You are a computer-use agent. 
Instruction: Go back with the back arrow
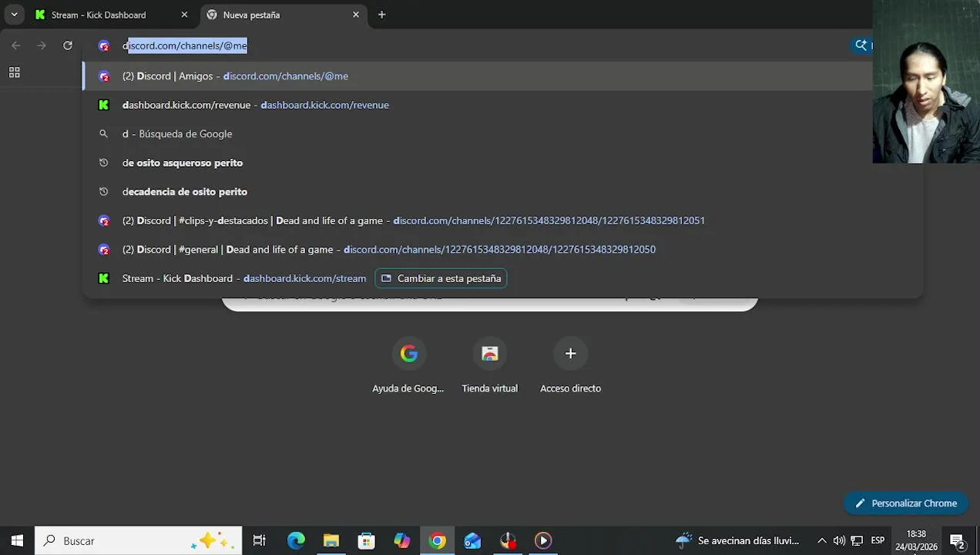click(16, 45)
